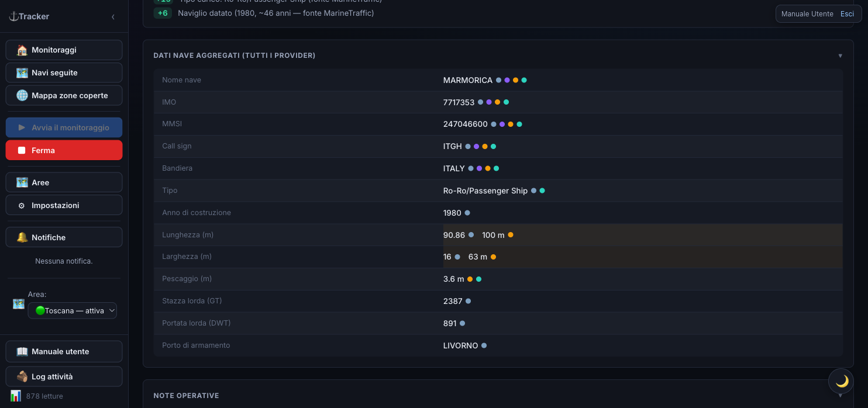Click the bell icon in Notifiche
This screenshot has width=868, height=408.
point(22,238)
